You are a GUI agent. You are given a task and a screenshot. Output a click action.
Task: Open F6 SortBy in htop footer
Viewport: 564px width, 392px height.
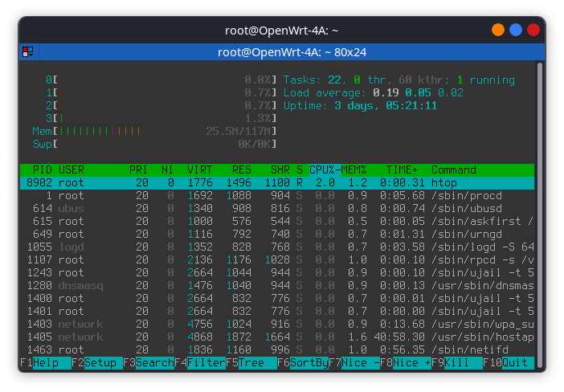tap(303, 362)
